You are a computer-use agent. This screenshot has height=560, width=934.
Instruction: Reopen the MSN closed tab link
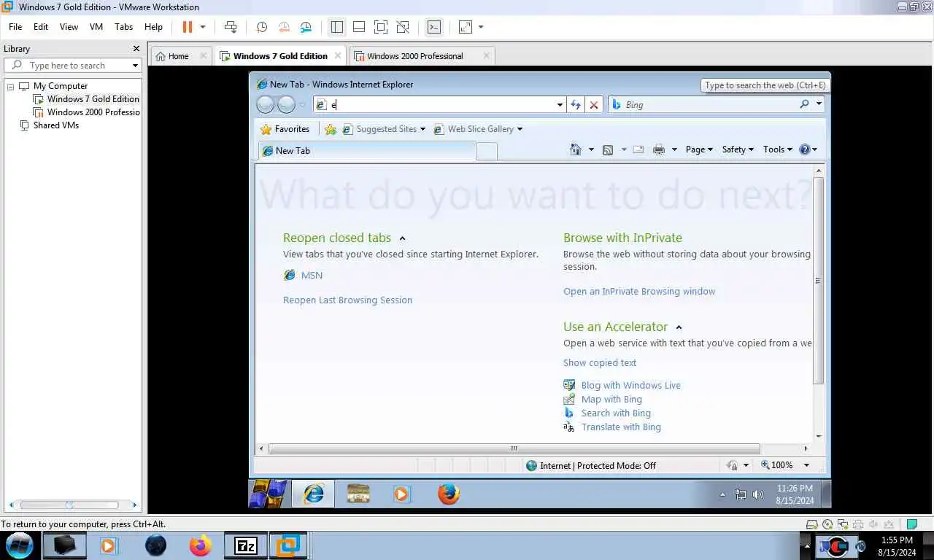pos(312,276)
